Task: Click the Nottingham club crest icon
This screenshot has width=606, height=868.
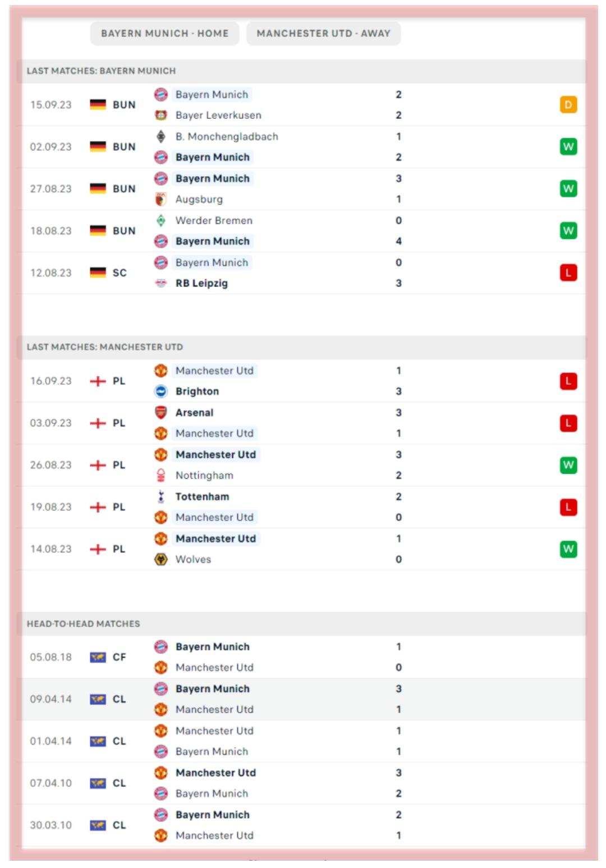Action: [161, 475]
